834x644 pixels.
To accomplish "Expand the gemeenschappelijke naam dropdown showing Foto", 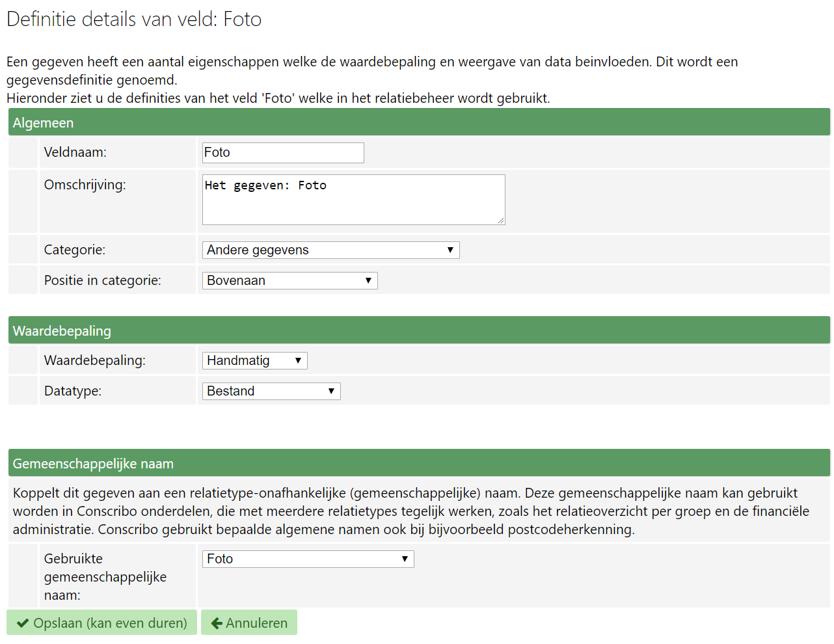I will [x=308, y=559].
